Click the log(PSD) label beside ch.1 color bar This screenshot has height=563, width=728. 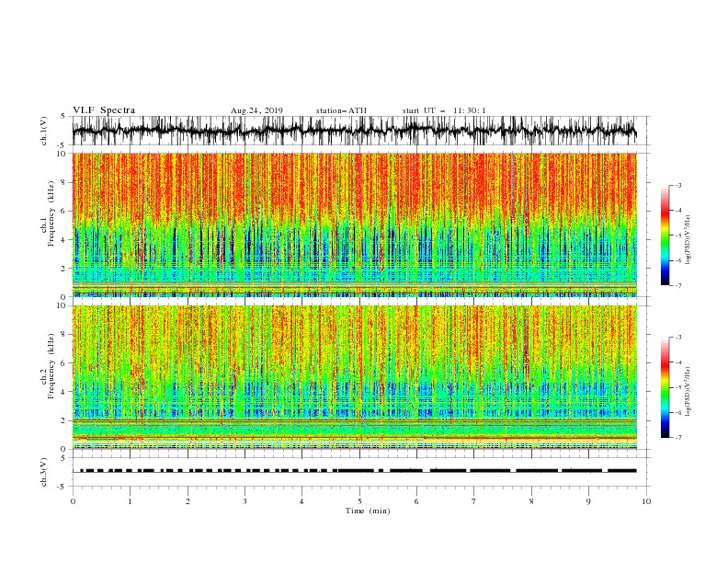coord(688,240)
